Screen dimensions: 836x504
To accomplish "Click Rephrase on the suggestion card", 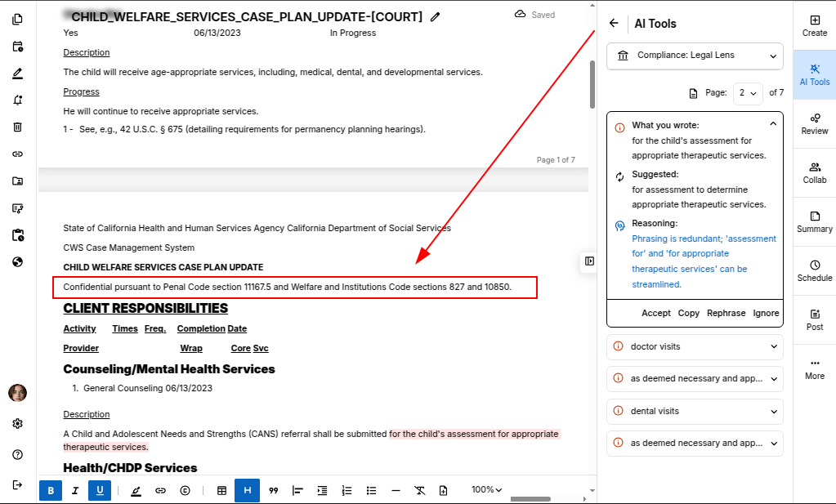I will (x=726, y=313).
